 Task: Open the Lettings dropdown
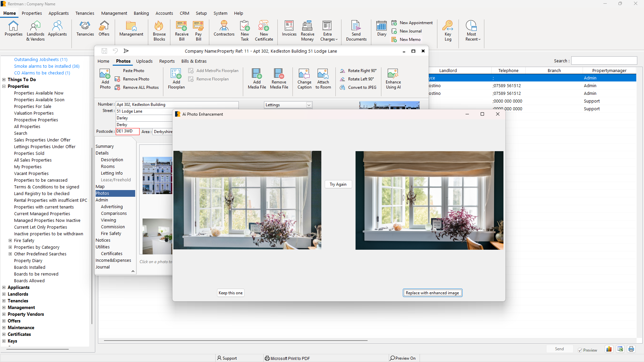pos(308,105)
